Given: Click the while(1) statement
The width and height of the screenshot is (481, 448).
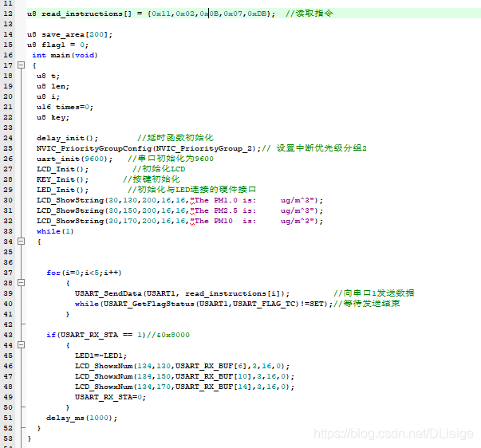Looking at the screenshot, I should pyautogui.click(x=55, y=231).
